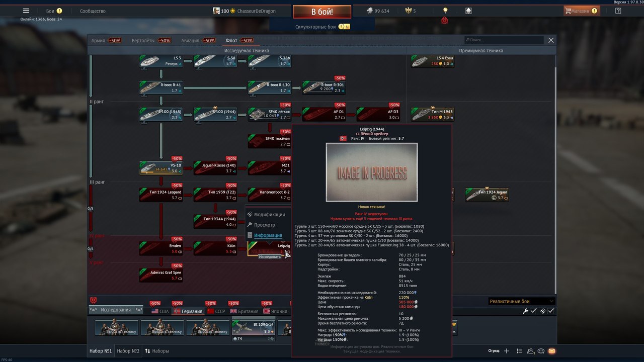Select the Leipzig cruiser card

pos(269,248)
